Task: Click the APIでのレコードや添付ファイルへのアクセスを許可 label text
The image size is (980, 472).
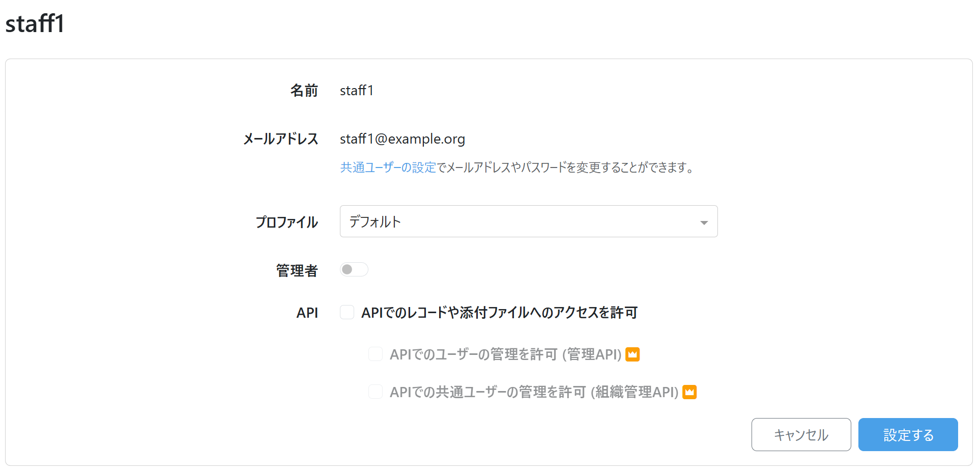Action: (499, 313)
